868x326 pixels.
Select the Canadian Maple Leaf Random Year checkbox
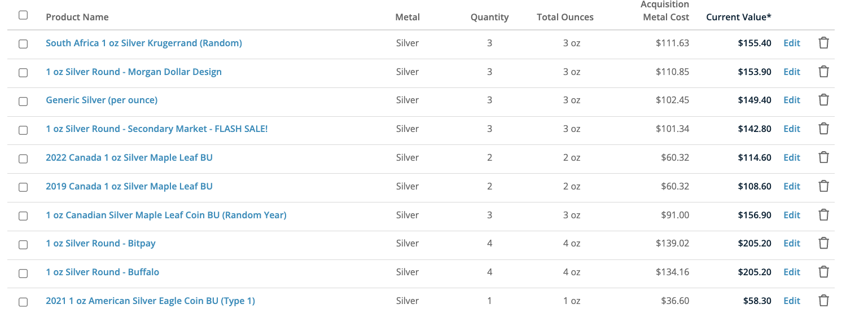(x=23, y=216)
